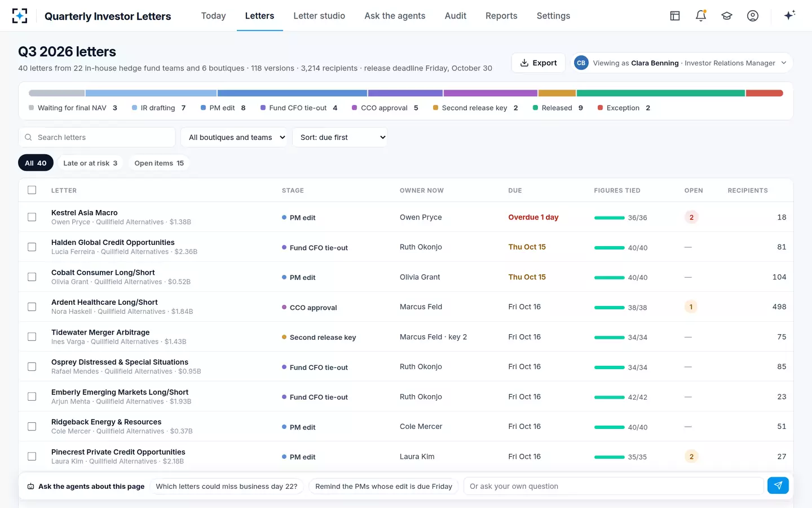Click 'Which letters could miss business day 22?' suggestion
The image size is (812, 508).
(227, 487)
